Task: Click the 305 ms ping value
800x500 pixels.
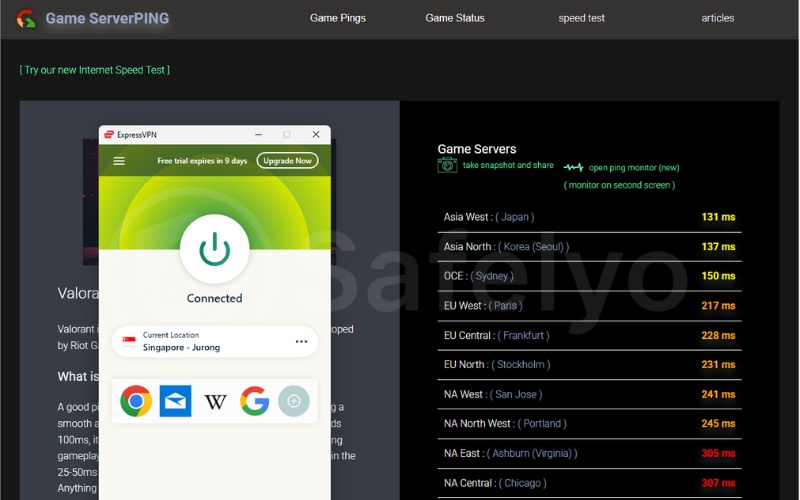Action: 718,453
